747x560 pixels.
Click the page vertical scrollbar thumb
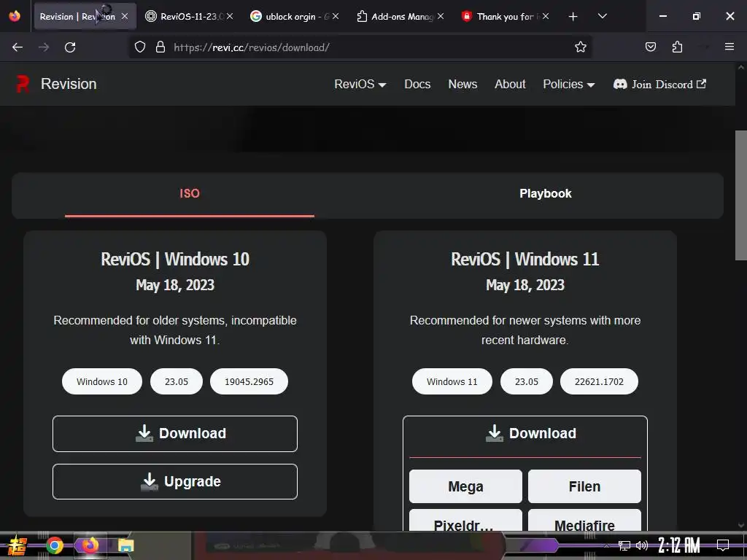[741, 195]
